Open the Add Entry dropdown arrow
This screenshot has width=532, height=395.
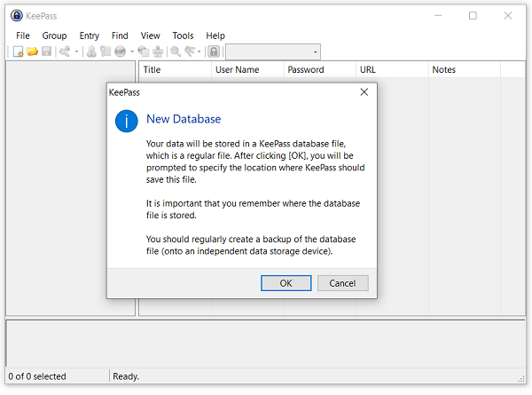76,51
